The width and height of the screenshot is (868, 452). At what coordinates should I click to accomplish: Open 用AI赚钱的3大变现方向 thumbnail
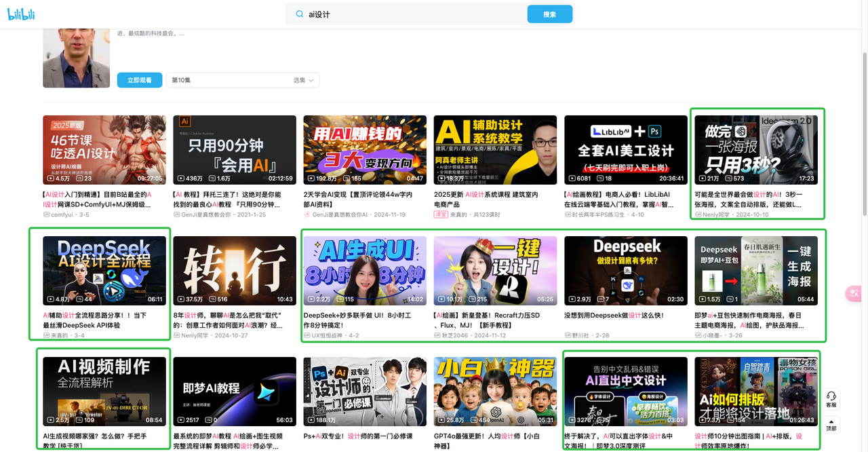[365, 150]
